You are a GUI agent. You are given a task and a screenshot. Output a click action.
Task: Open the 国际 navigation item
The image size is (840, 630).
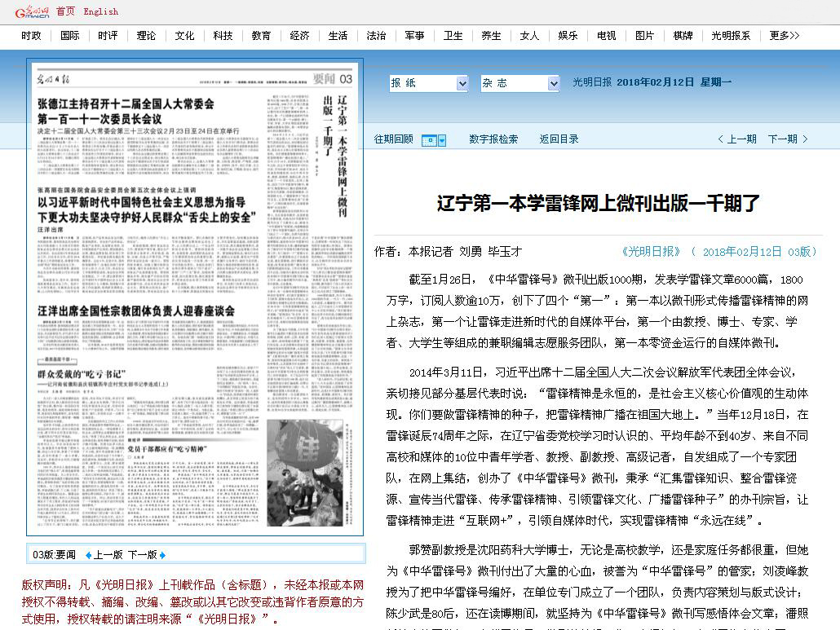point(69,35)
